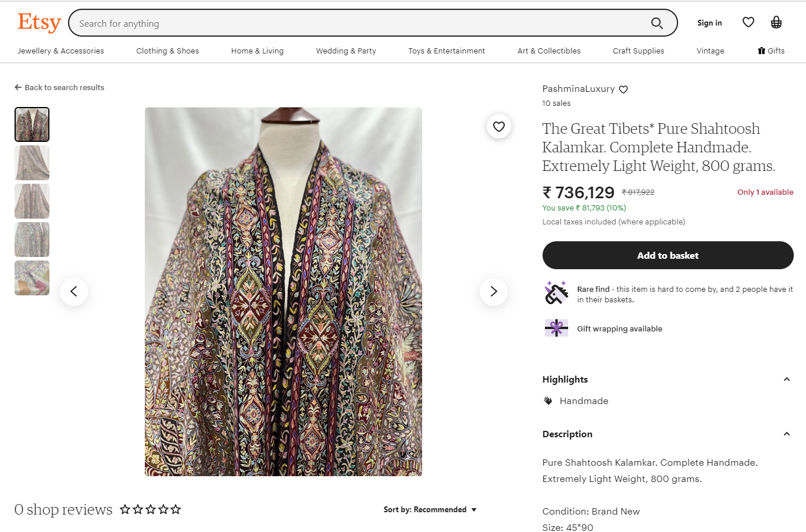Image resolution: width=806 pixels, height=532 pixels.
Task: Follow PashminaLuxury shop with heart
Action: pos(623,90)
